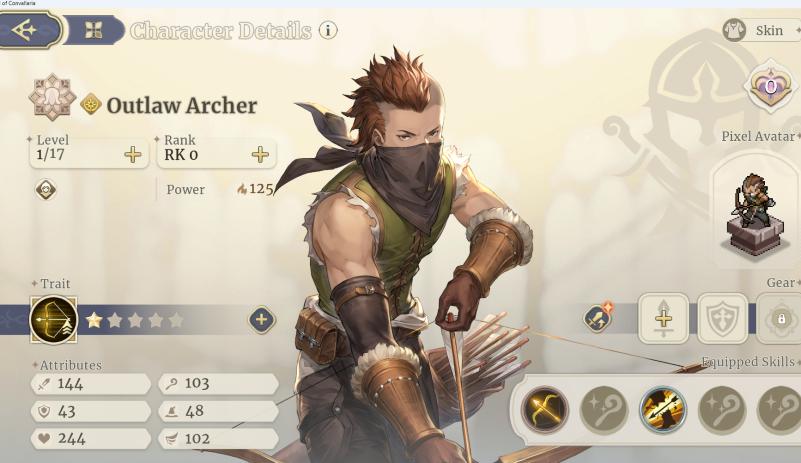Select the shield armor gear slot
The height and width of the screenshot is (463, 801).
pyautogui.click(x=722, y=319)
